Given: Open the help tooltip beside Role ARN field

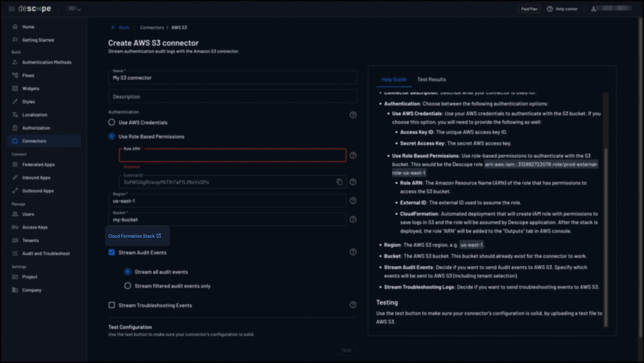Looking at the screenshot, I should [353, 155].
